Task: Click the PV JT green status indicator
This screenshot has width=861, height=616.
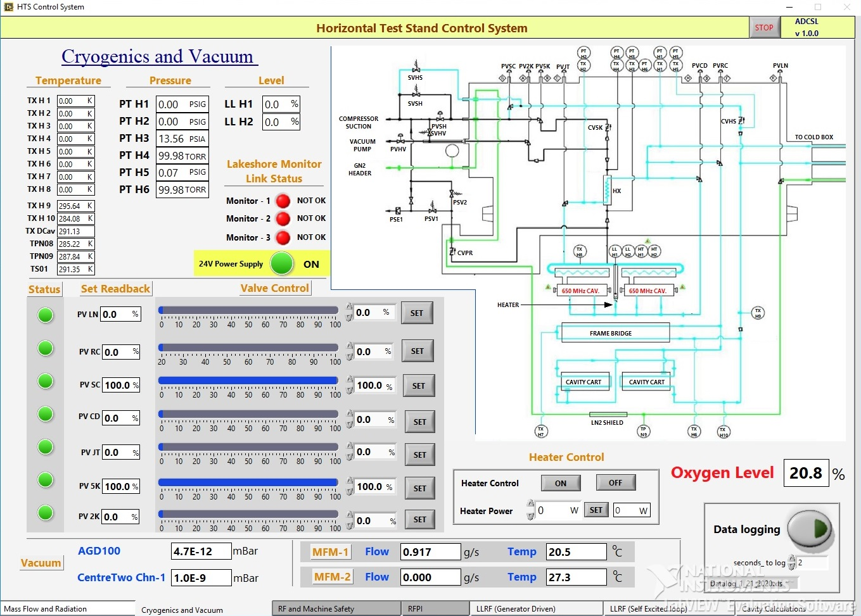Action: [46, 446]
